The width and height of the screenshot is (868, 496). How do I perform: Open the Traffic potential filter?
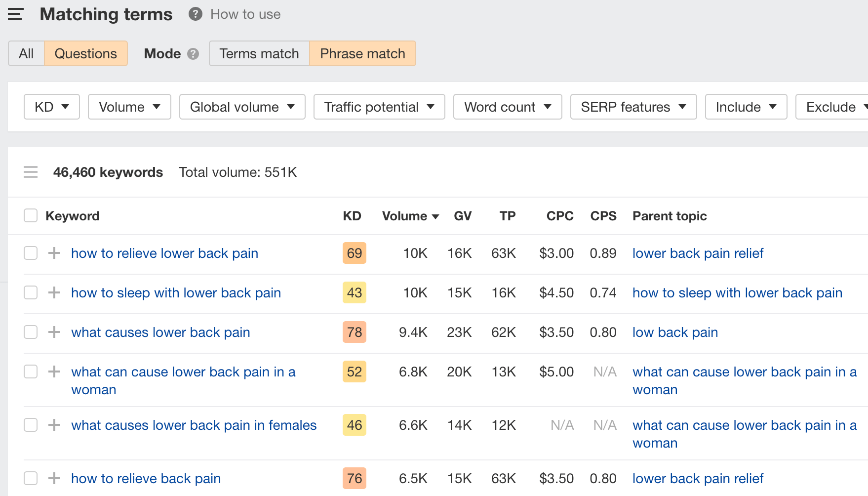pos(379,106)
